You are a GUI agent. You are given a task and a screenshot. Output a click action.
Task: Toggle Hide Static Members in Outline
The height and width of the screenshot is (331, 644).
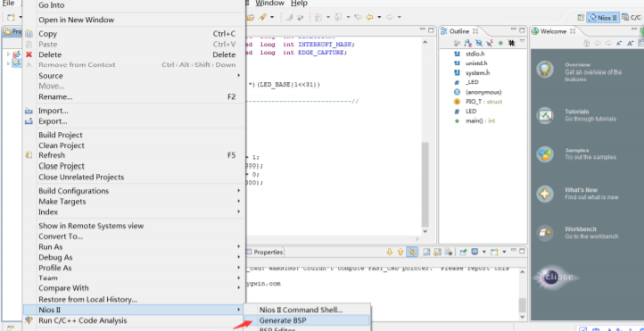point(490,43)
